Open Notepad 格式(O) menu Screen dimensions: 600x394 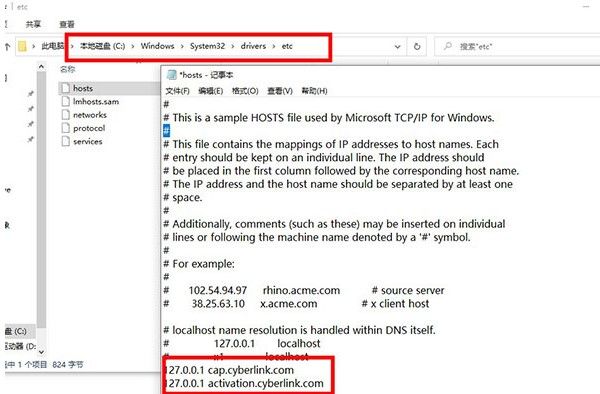point(245,91)
